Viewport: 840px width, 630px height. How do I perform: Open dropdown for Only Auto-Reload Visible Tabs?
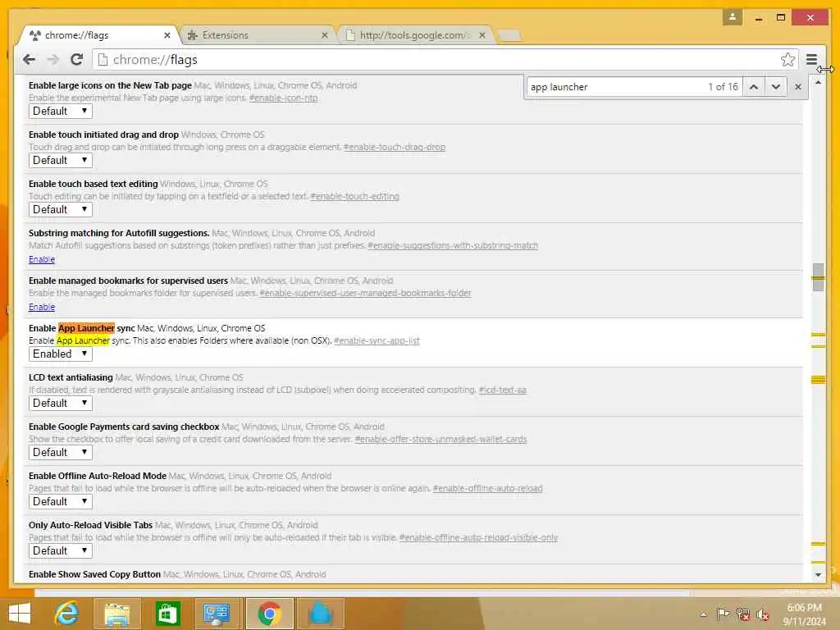(61, 550)
